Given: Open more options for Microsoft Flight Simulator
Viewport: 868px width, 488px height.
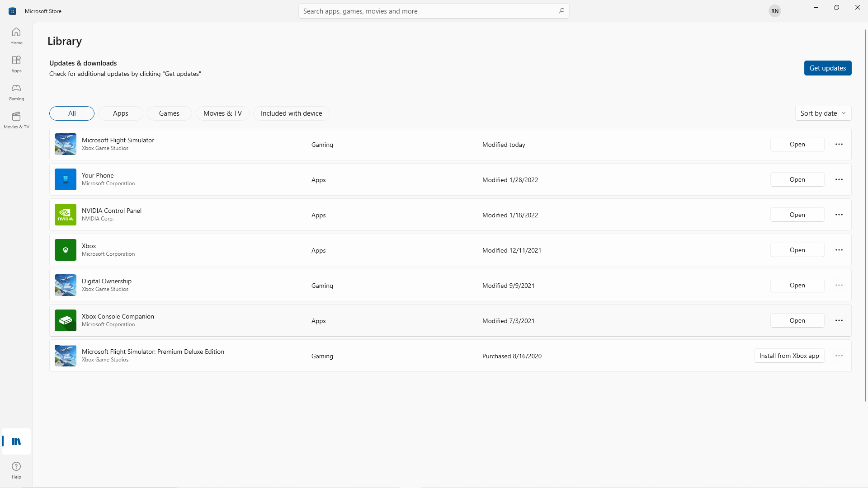Looking at the screenshot, I should click(x=839, y=144).
